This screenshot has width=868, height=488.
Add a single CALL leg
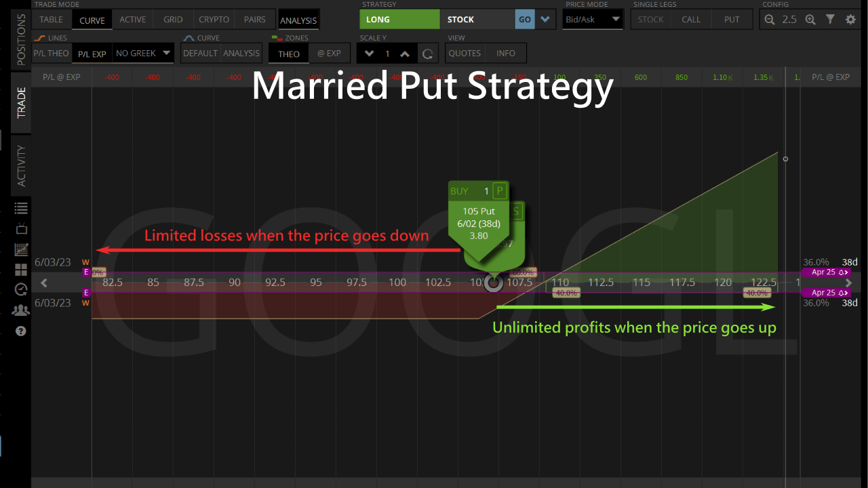click(691, 20)
